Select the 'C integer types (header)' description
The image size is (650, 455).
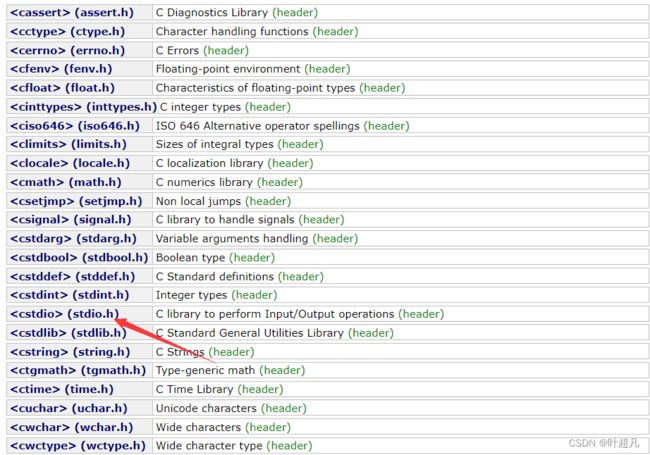[x=225, y=107]
